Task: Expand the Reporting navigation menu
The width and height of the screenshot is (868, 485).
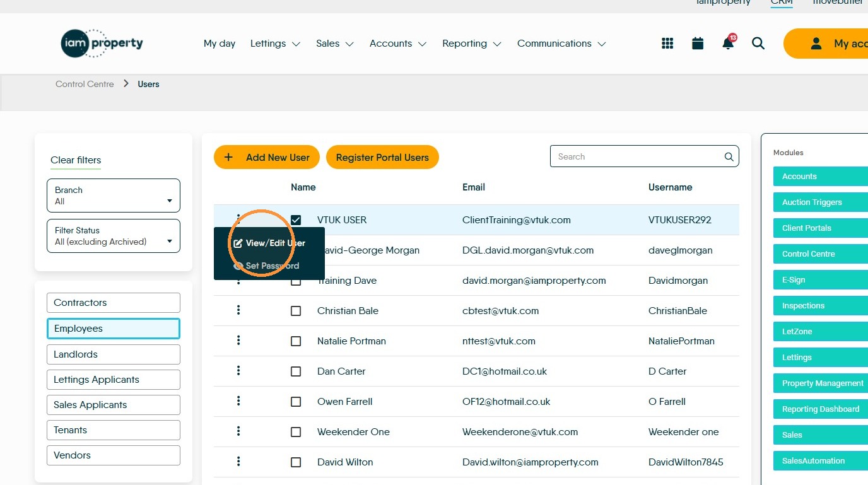Action: (472, 44)
